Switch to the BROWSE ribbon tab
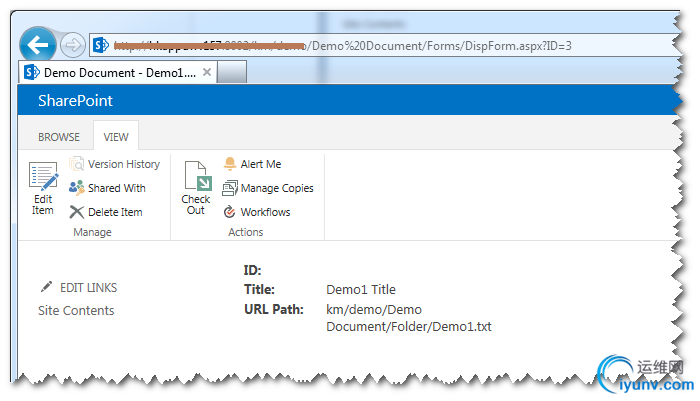The width and height of the screenshot is (700, 401). [x=59, y=137]
